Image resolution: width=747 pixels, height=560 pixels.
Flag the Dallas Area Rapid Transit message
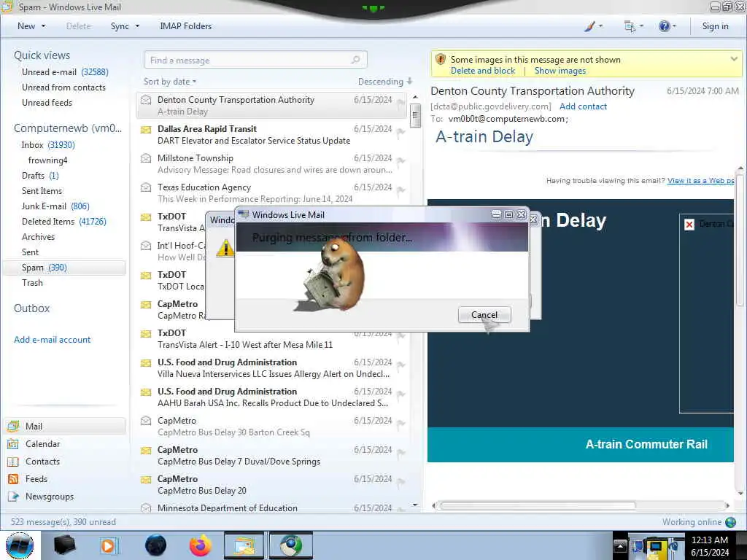click(400, 132)
